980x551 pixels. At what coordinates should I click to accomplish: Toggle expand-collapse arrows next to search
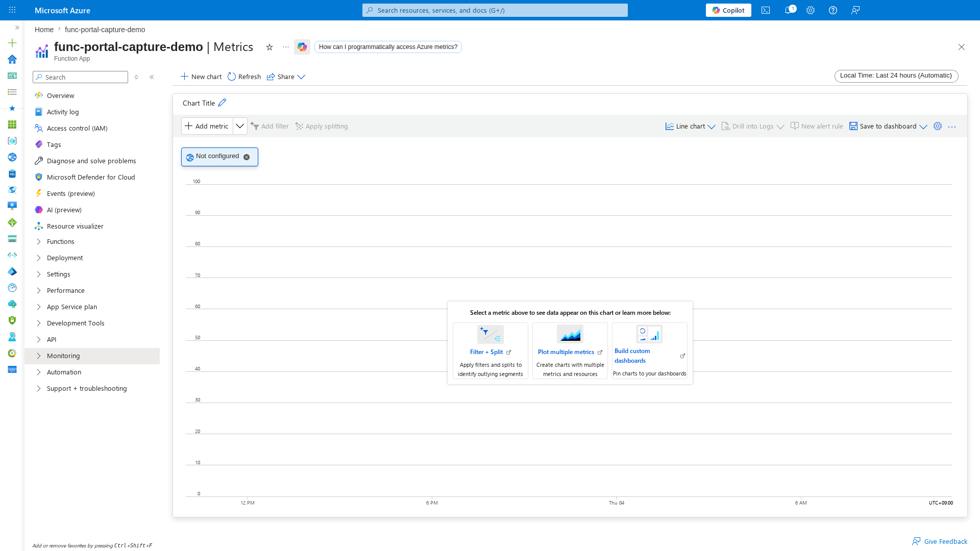pos(136,77)
